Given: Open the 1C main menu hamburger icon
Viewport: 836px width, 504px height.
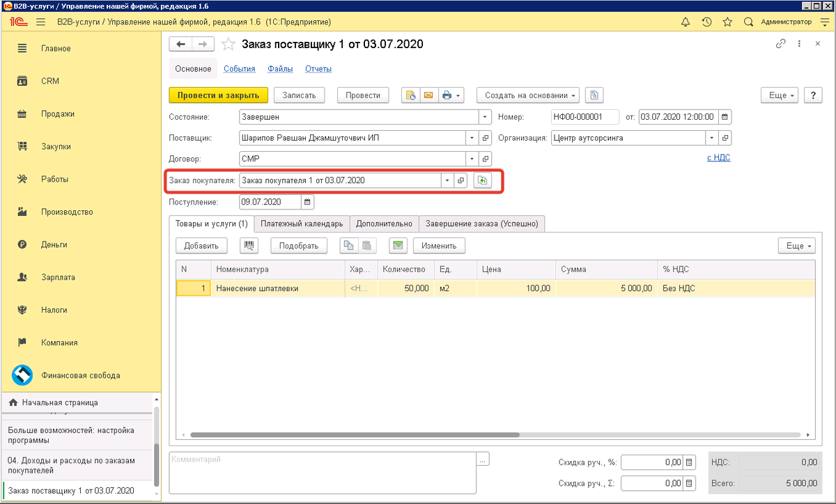Looking at the screenshot, I should click(40, 22).
